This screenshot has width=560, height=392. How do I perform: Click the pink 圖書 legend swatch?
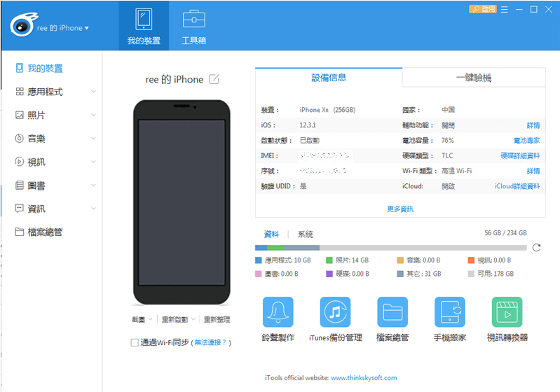259,274
